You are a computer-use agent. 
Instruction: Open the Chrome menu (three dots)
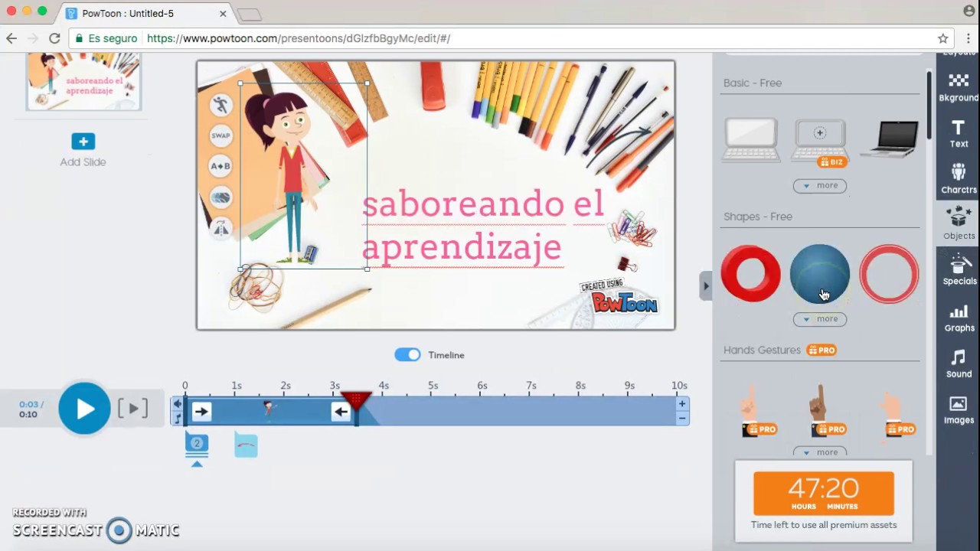tap(969, 38)
